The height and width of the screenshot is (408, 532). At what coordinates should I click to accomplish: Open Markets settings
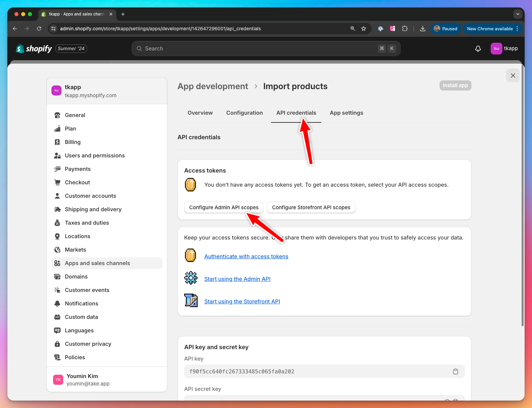click(x=107, y=250)
